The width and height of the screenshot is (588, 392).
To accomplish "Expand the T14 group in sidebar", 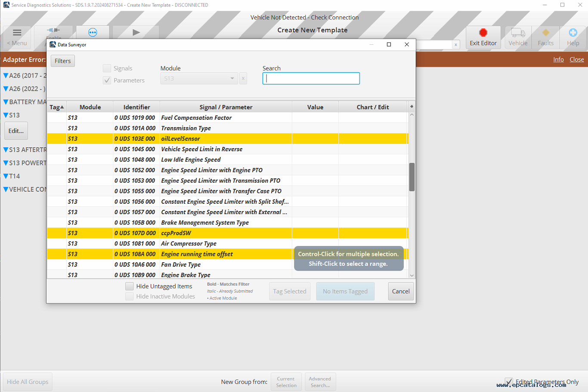I will [x=6, y=176].
